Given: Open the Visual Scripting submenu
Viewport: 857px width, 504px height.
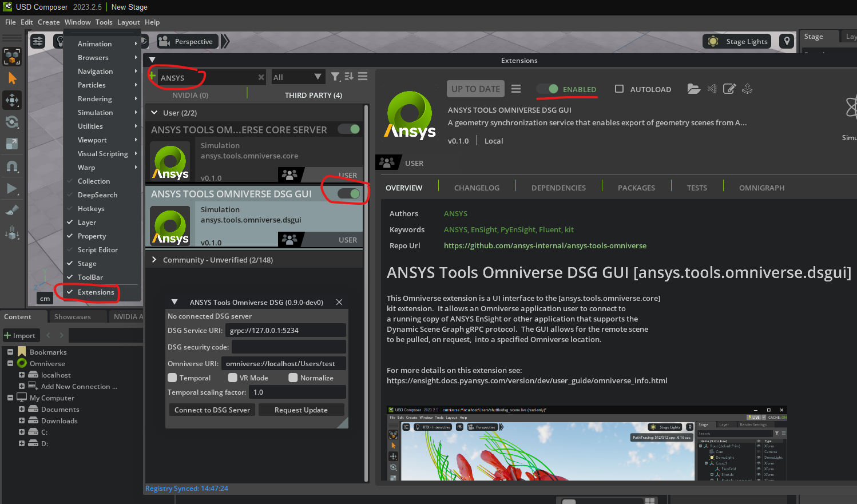Looking at the screenshot, I should click(102, 153).
